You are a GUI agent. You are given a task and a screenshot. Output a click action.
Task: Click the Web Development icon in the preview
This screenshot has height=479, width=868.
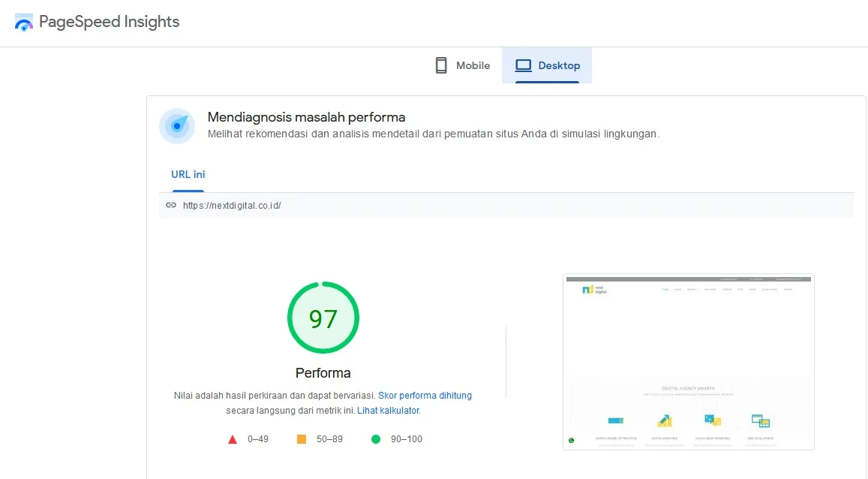click(760, 421)
